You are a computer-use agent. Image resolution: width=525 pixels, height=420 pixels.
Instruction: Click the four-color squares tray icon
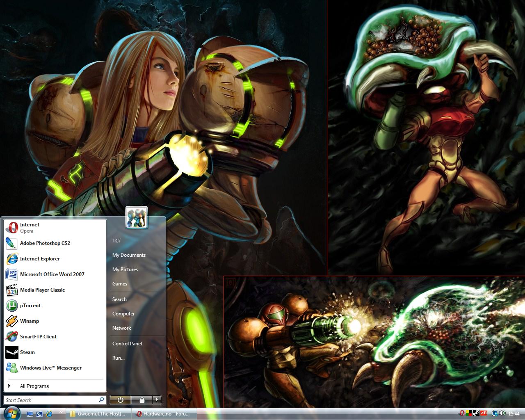469,413
